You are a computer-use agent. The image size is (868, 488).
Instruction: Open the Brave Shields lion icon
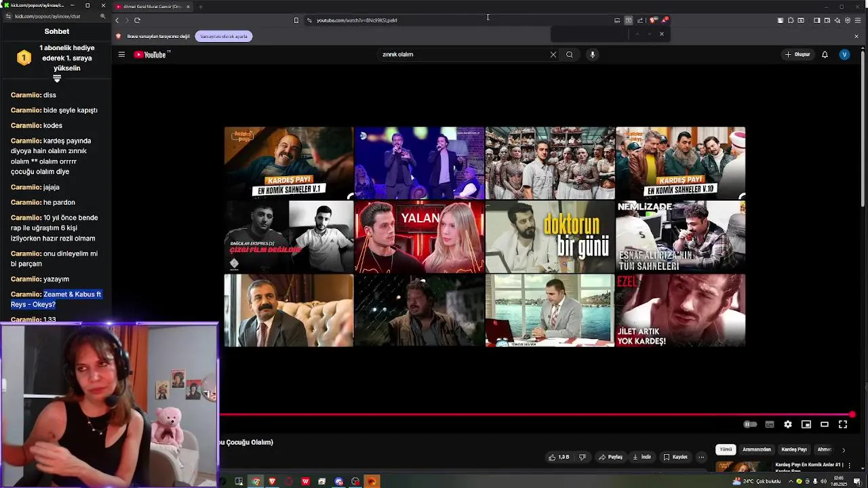(x=652, y=20)
